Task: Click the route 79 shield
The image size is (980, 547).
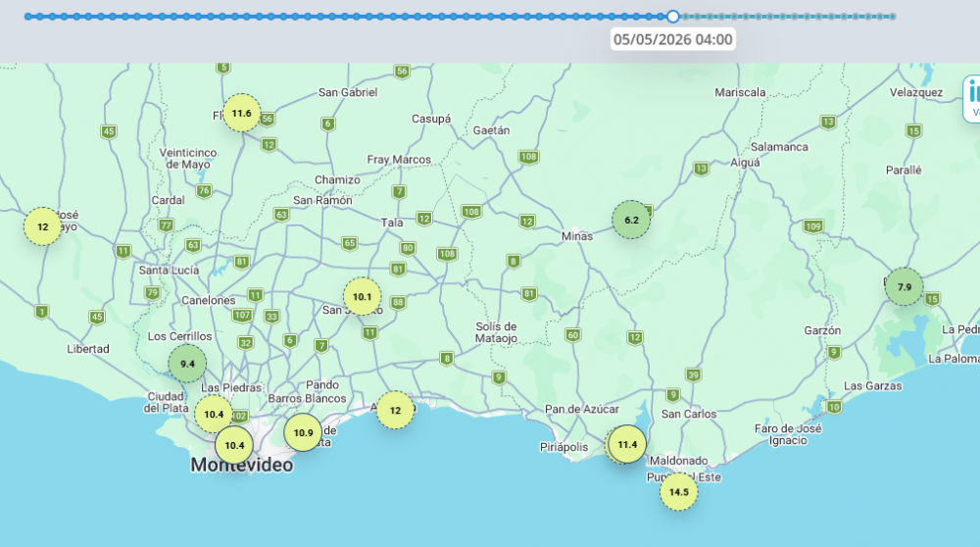Action: coord(152,293)
